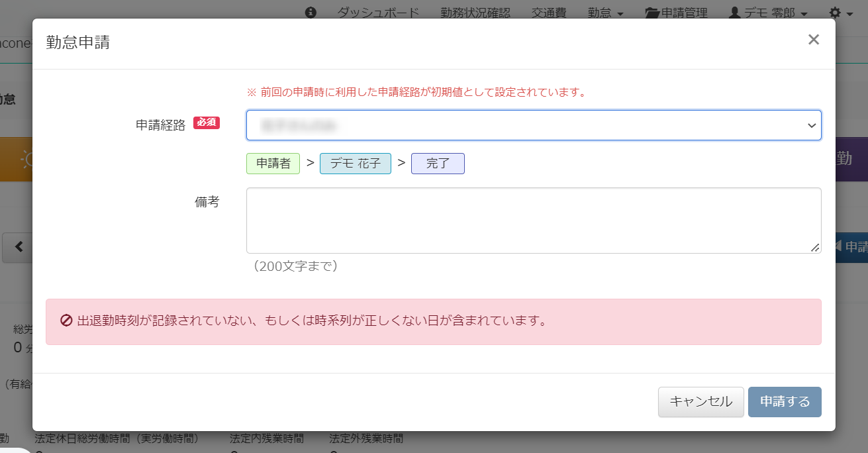Click 法定休日総労働時間（実労働時間） label
The image size is (868, 453).
(x=117, y=438)
